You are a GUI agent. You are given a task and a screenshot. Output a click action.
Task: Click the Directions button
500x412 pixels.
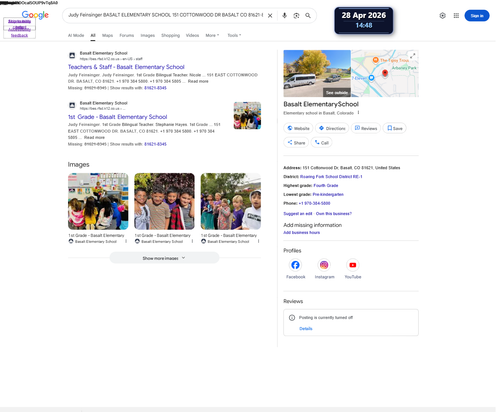click(332, 128)
